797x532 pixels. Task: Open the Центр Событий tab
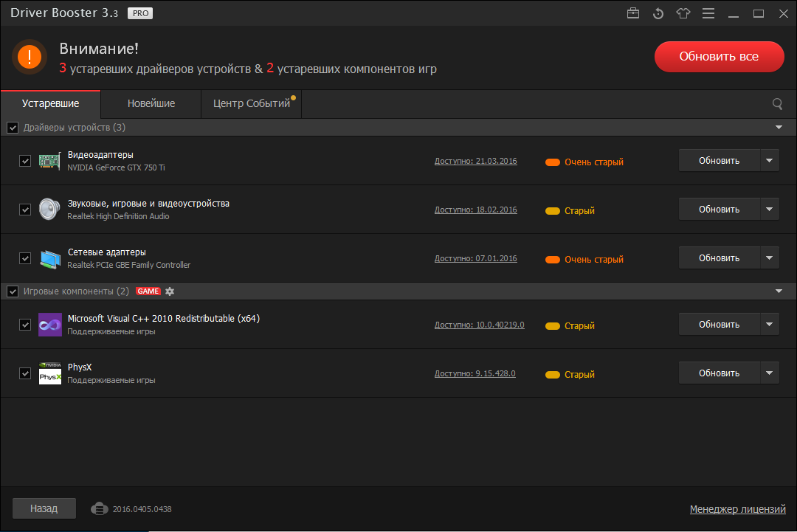(252, 103)
